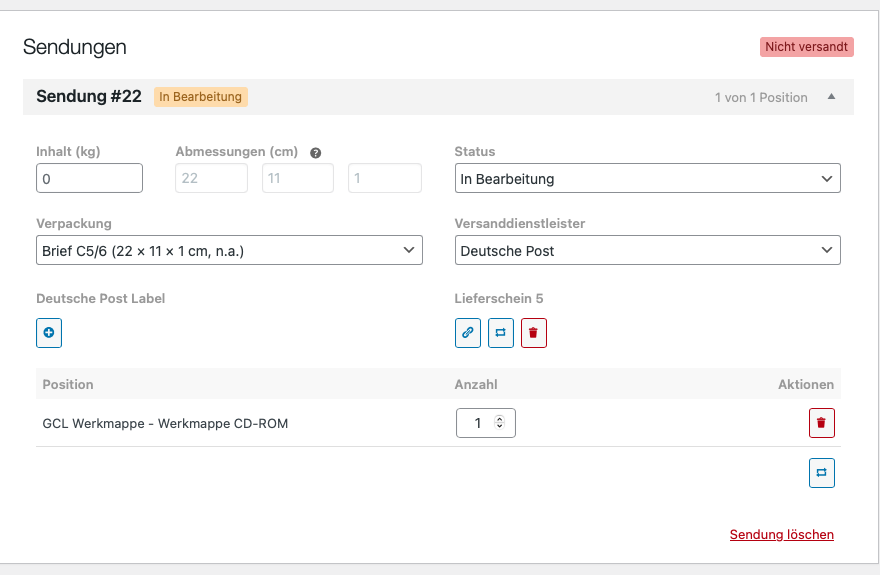Create a new Deutsche Post label
Viewport: 880px width, 575px height.
[x=49, y=333]
